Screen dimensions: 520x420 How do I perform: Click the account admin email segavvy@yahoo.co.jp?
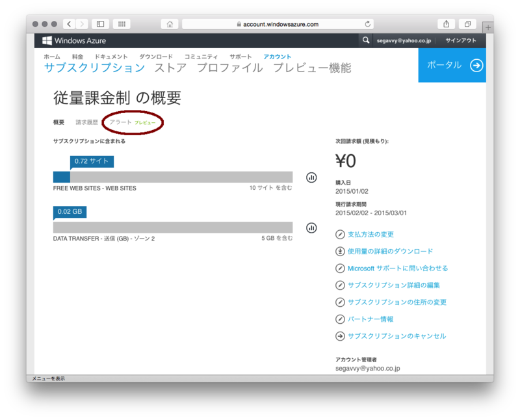(367, 369)
